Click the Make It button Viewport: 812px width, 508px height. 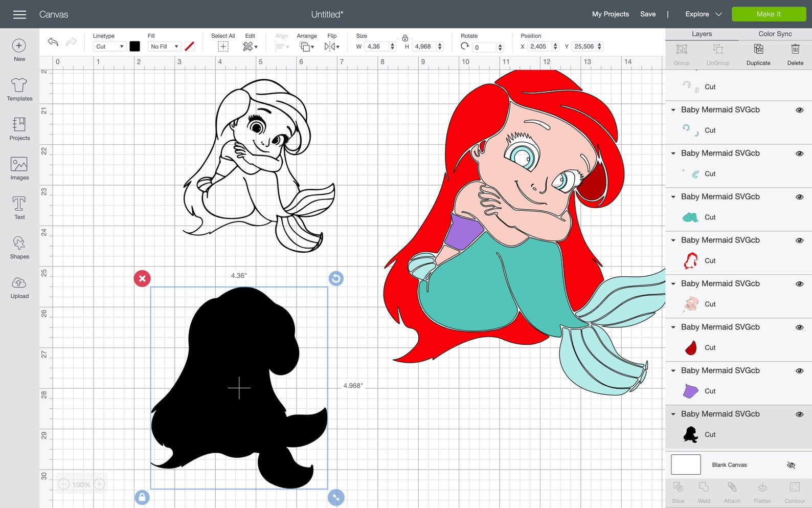coord(769,14)
